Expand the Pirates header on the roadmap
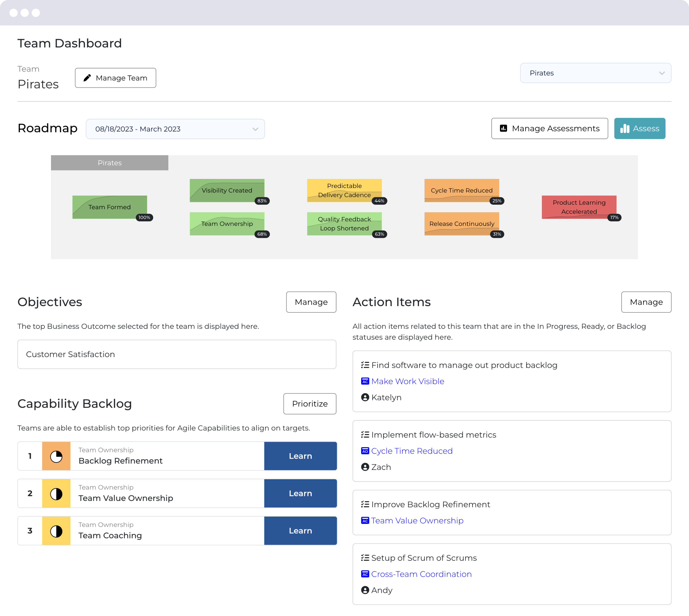This screenshot has width=689, height=616. 109,163
